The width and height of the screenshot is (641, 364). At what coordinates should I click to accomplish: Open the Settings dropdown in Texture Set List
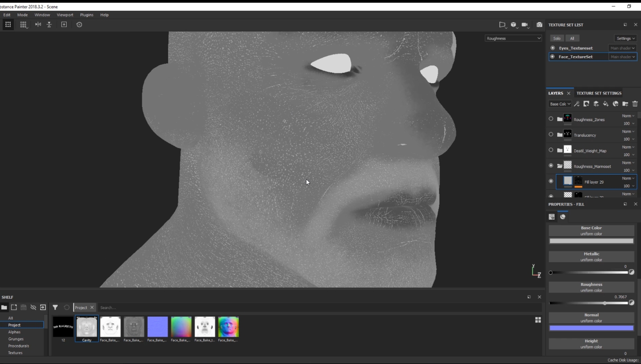(626, 38)
